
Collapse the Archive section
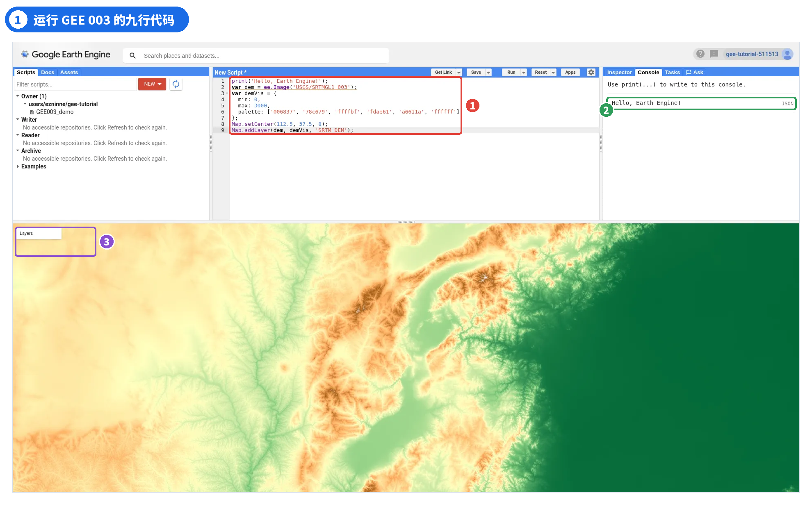pos(18,150)
